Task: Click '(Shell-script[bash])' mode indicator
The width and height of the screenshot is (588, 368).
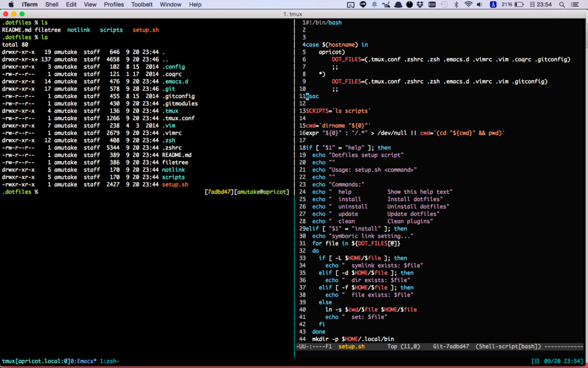Action: (508, 347)
